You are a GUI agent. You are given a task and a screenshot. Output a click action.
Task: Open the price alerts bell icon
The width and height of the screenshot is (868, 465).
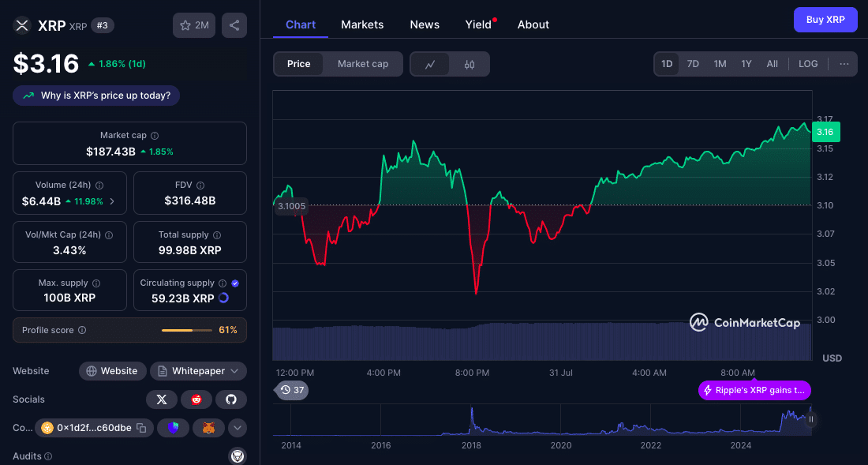[291, 390]
